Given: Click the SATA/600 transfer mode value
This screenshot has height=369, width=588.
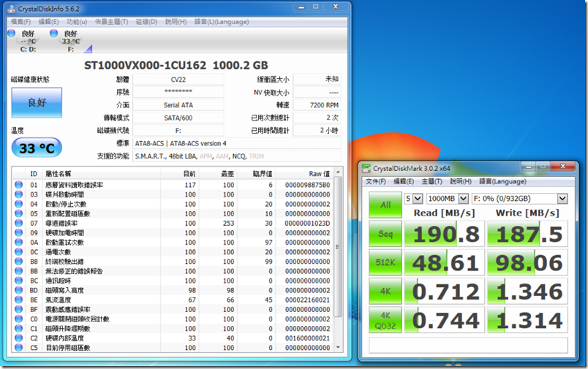Looking at the screenshot, I should click(x=178, y=118).
